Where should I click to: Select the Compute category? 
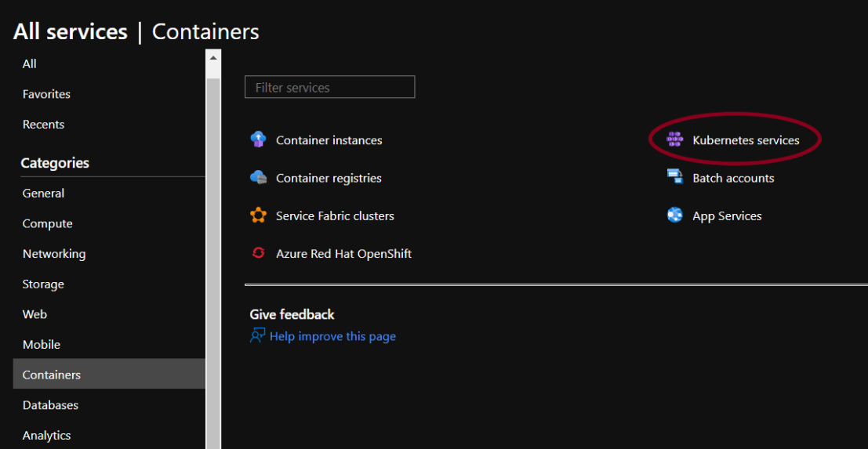pyautogui.click(x=47, y=223)
